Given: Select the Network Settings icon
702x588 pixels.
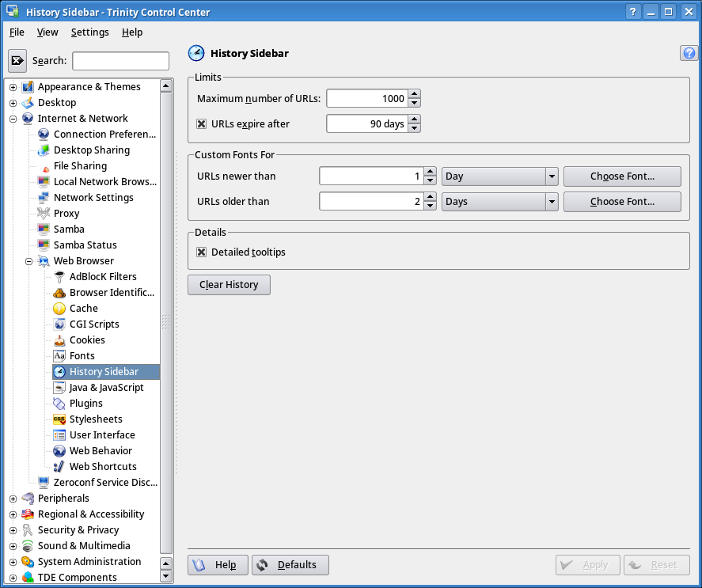Looking at the screenshot, I should click(x=44, y=198).
